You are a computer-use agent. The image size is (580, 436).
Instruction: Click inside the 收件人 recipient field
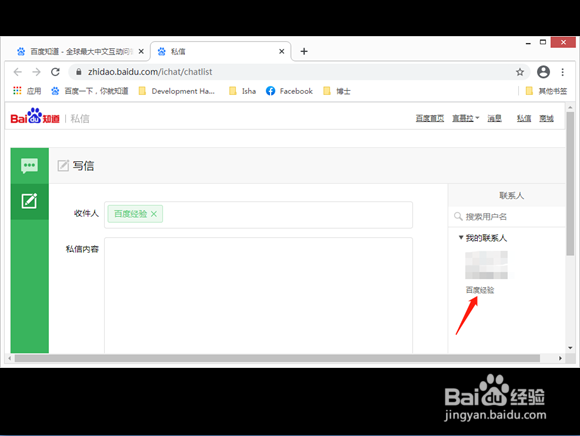pos(259,215)
